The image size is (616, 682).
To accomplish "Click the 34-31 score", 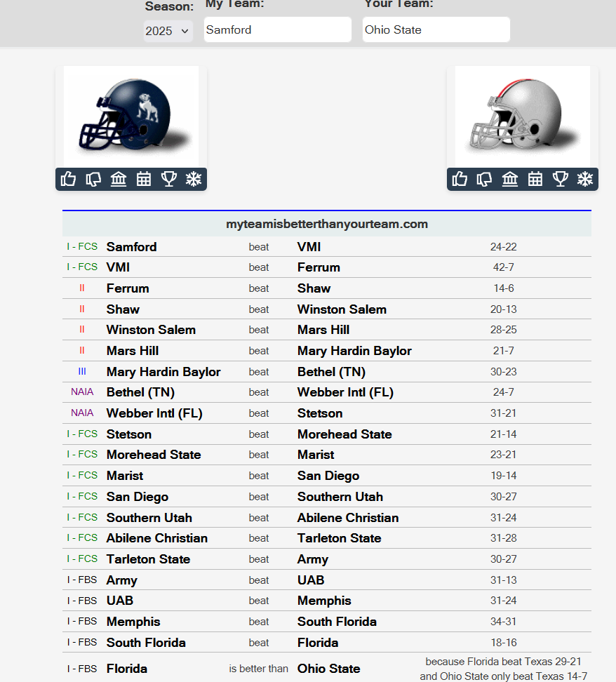I will point(503,622).
